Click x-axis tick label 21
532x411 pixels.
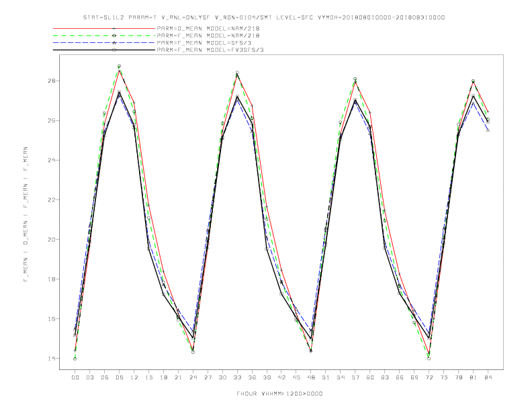pos(178,377)
